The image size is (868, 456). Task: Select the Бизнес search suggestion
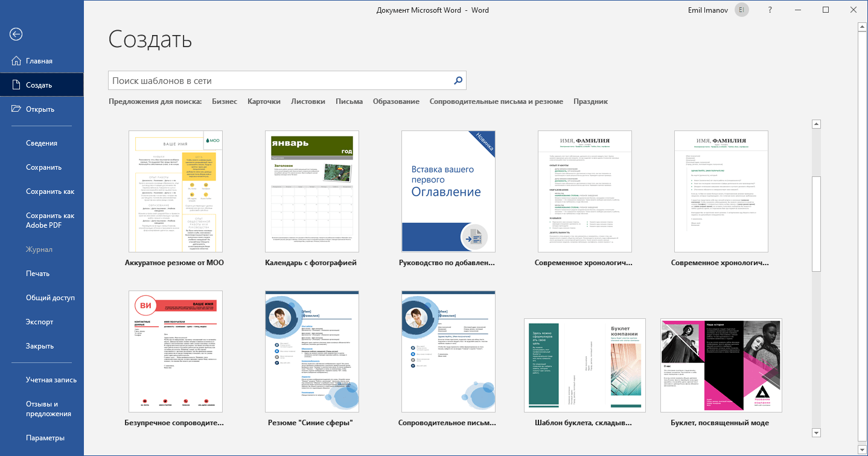tap(225, 101)
